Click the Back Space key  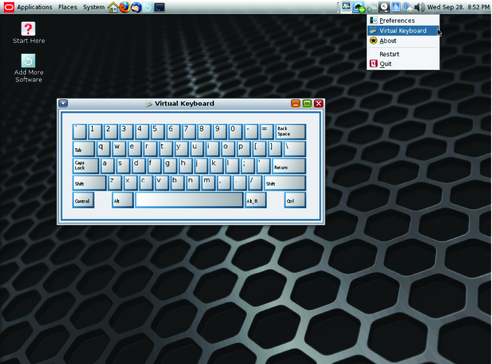tap(290, 132)
